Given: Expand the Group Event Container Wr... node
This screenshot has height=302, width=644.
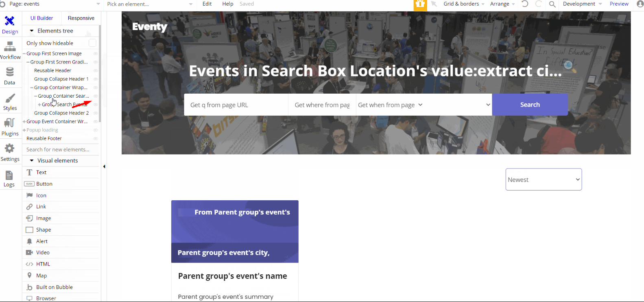Looking at the screenshot, I should 24,122.
